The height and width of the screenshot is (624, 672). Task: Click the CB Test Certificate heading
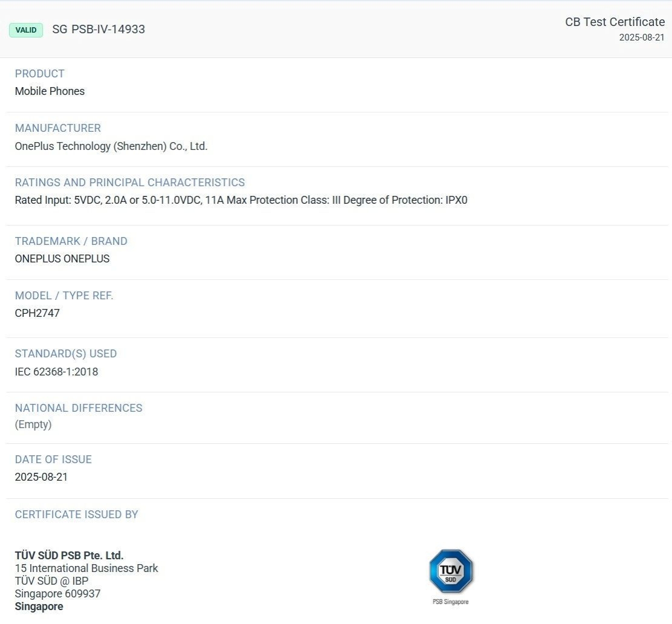(615, 22)
